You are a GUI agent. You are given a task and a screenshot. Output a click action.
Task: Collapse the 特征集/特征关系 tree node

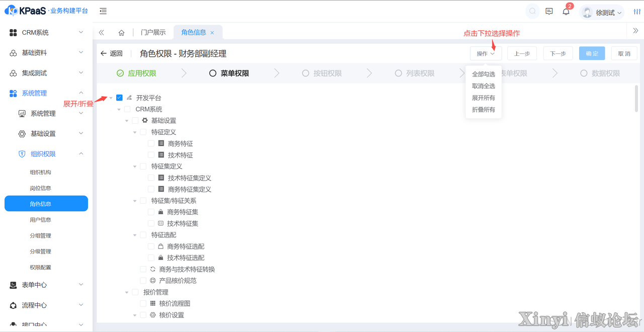(135, 201)
